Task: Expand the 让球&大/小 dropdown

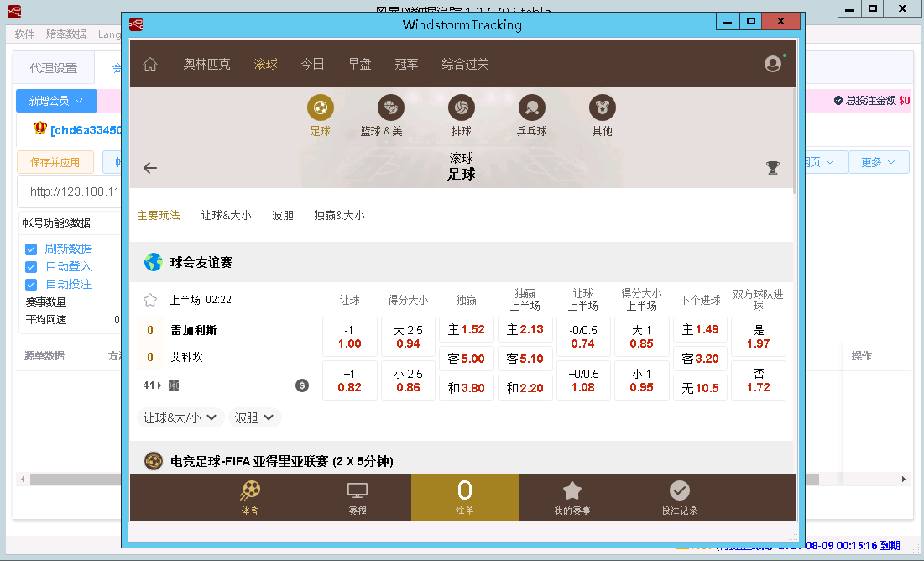Action: (x=180, y=417)
